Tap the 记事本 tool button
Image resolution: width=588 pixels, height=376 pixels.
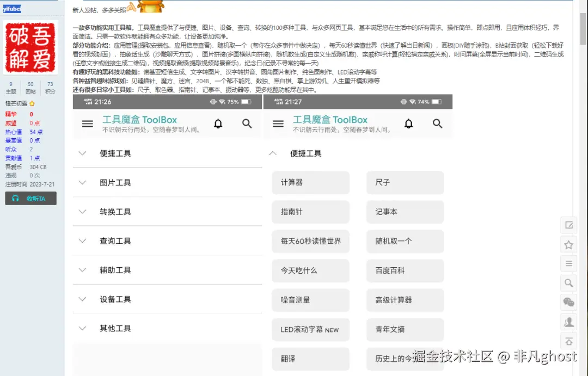(x=405, y=212)
